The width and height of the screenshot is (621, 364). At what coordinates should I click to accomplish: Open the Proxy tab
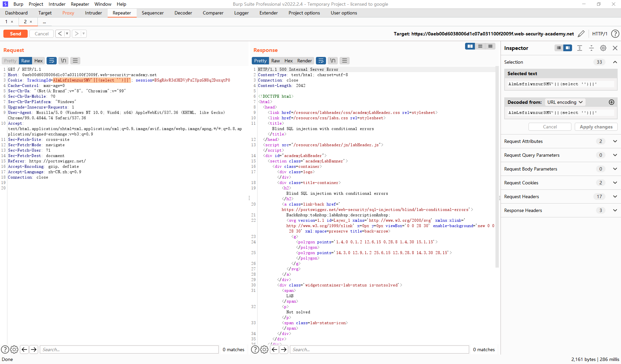68,13
